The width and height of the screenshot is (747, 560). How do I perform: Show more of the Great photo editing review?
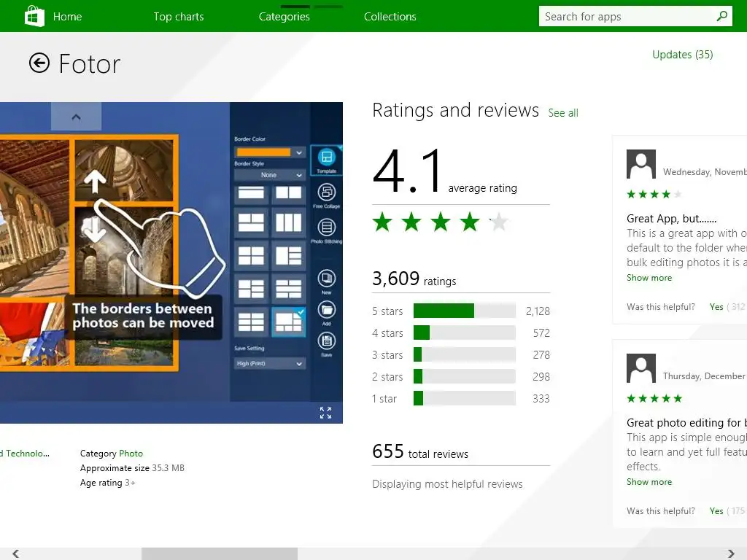(649, 482)
